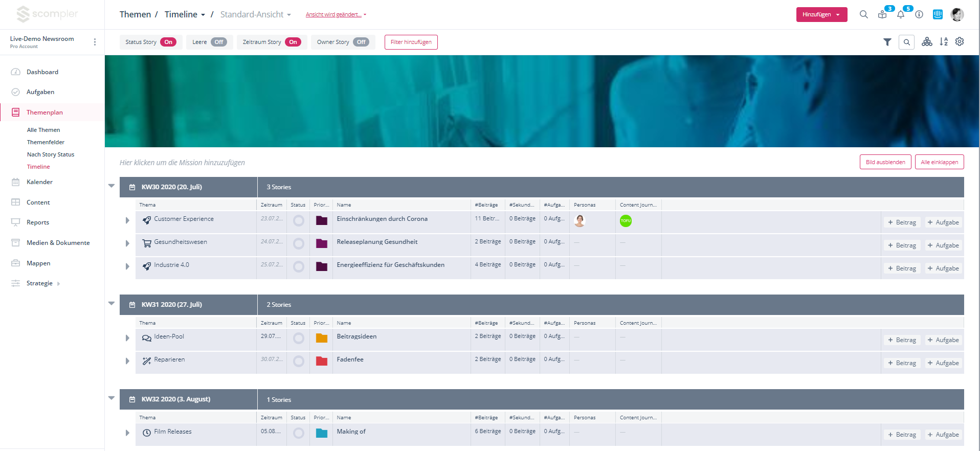Viewport: 980px width, 451px height.
Task: Click the mission placeholder text field
Action: pyautogui.click(x=182, y=163)
